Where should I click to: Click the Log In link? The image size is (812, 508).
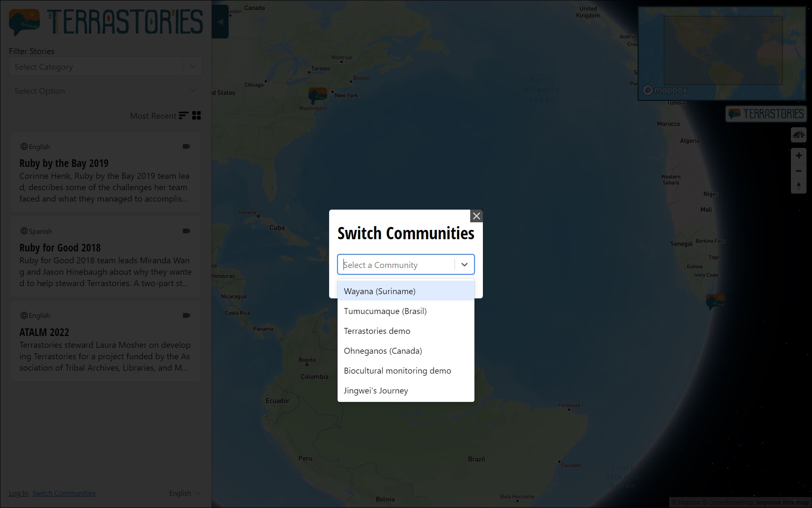(x=18, y=493)
